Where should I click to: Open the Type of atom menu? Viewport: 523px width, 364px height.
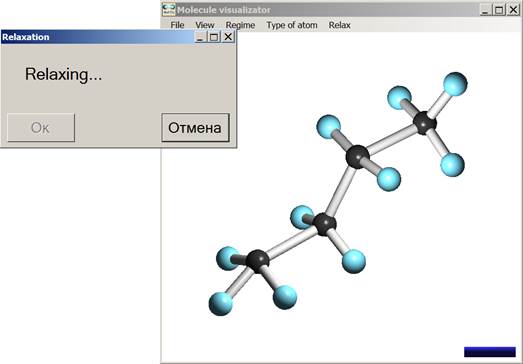[292, 25]
